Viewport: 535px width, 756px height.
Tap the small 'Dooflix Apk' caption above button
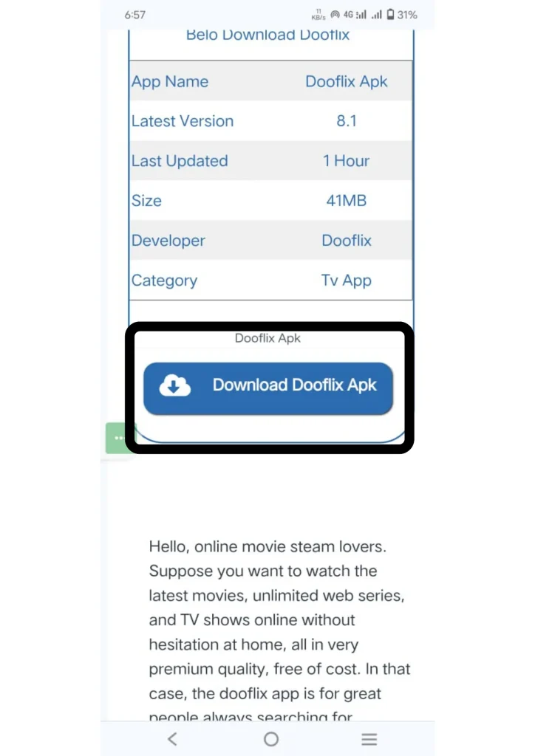267,338
